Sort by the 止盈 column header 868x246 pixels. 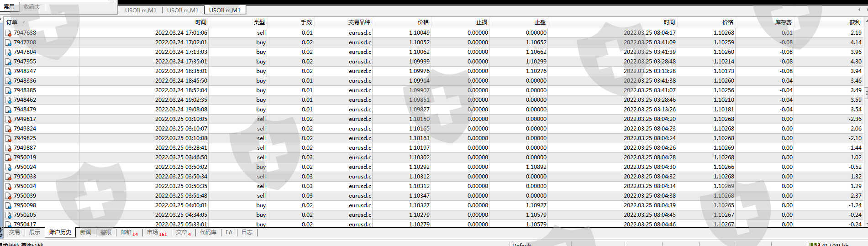(x=540, y=22)
